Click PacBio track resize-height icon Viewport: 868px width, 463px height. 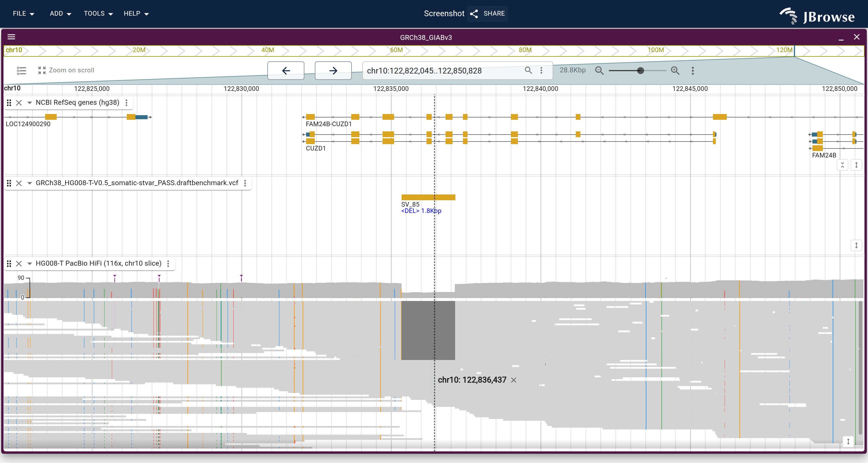[x=848, y=441]
